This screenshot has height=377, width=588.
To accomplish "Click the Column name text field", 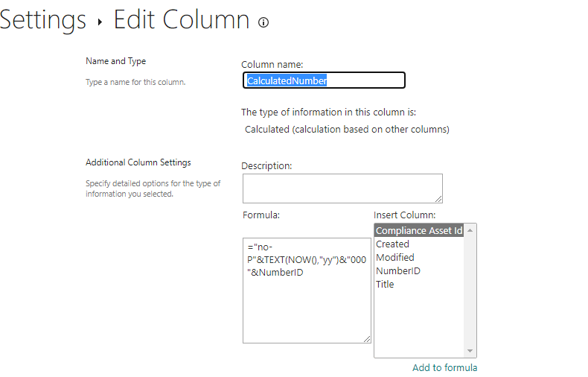I will tap(324, 80).
